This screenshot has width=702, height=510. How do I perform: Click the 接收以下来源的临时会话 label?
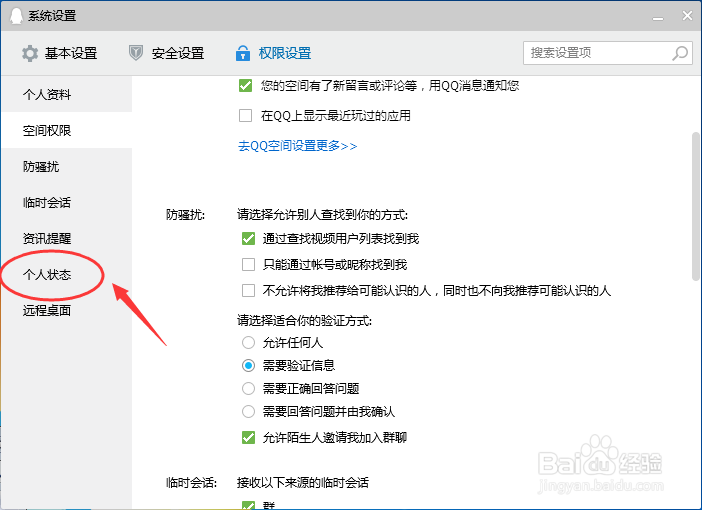(x=303, y=483)
